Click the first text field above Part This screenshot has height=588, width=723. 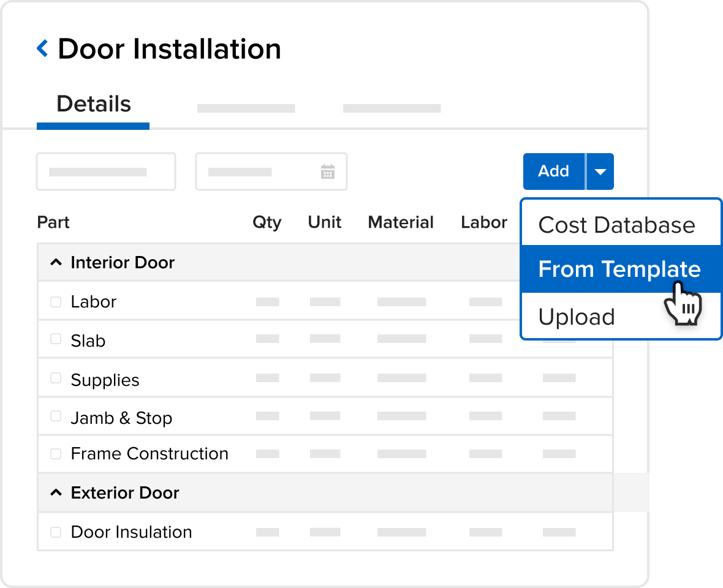click(106, 171)
